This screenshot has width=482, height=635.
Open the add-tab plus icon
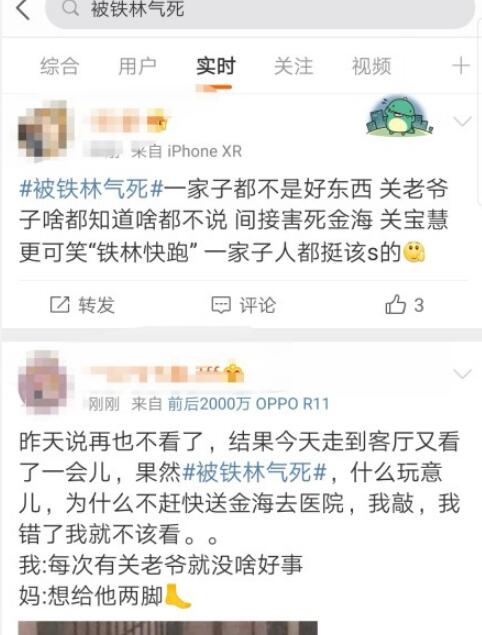461,66
